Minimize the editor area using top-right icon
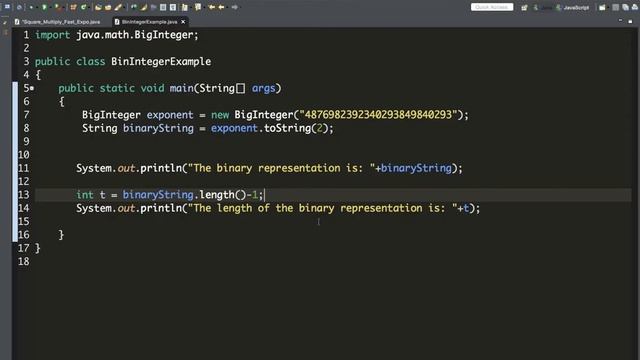This screenshot has width=640, height=360. (x=620, y=20)
